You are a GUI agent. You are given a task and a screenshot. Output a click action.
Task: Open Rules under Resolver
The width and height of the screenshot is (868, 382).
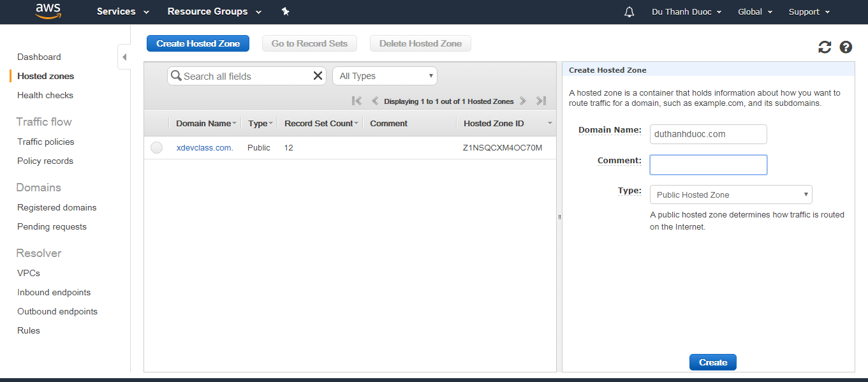[x=29, y=330]
